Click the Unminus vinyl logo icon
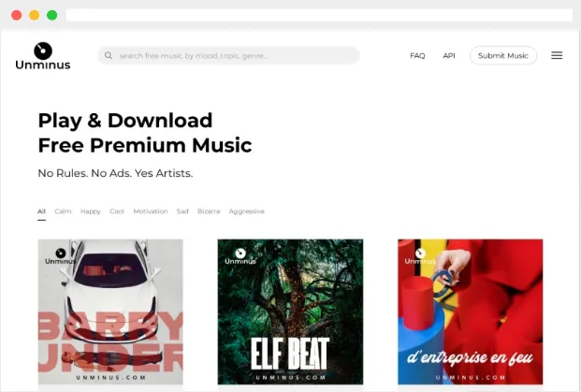Viewport: 581px width, 392px height. [x=43, y=51]
